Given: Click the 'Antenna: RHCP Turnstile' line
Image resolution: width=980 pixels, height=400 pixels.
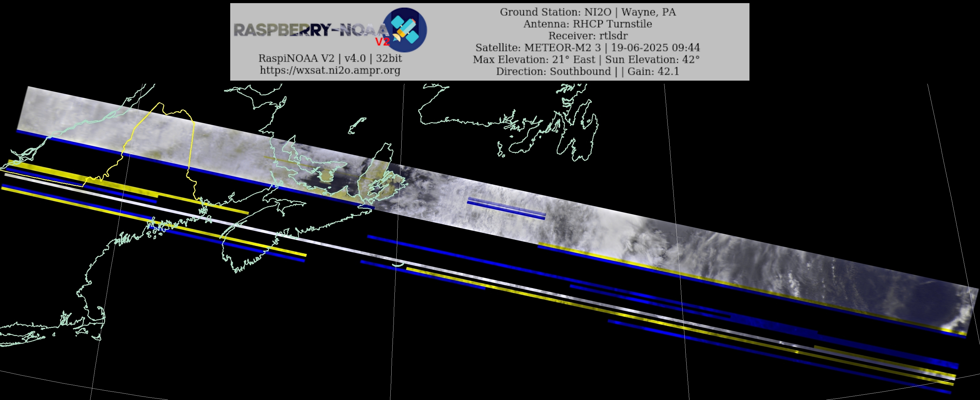Looking at the screenshot, I should click(587, 24).
